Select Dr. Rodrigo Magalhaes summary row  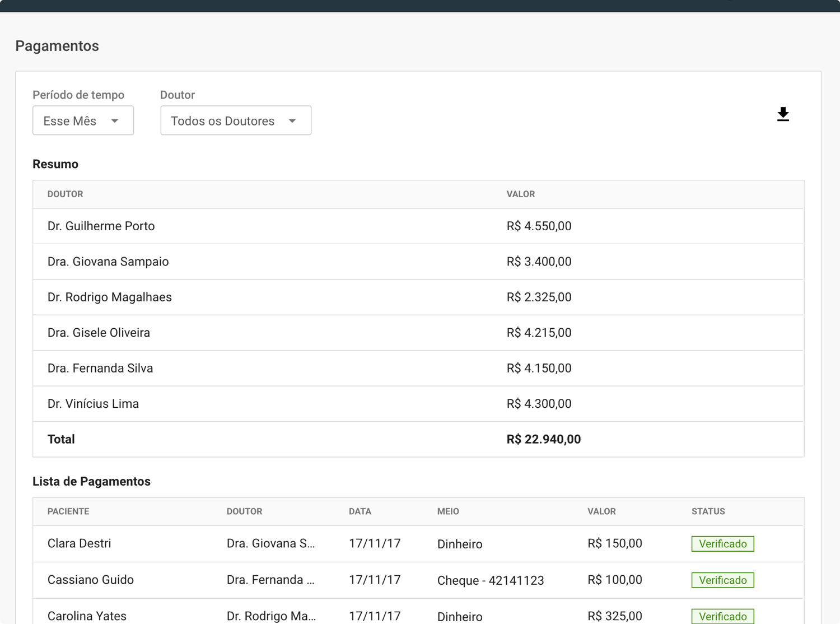click(x=418, y=297)
